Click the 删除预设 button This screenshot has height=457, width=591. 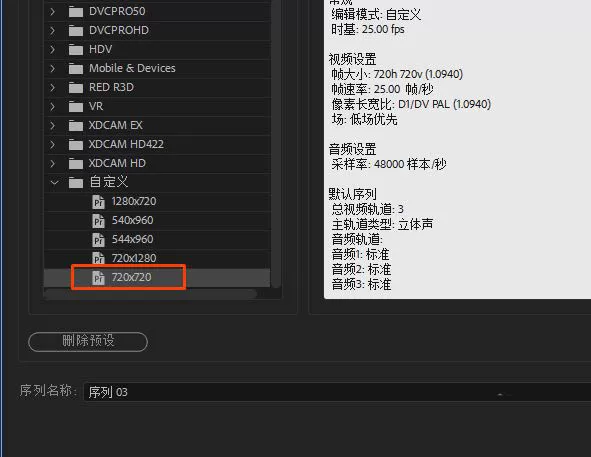[88, 342]
